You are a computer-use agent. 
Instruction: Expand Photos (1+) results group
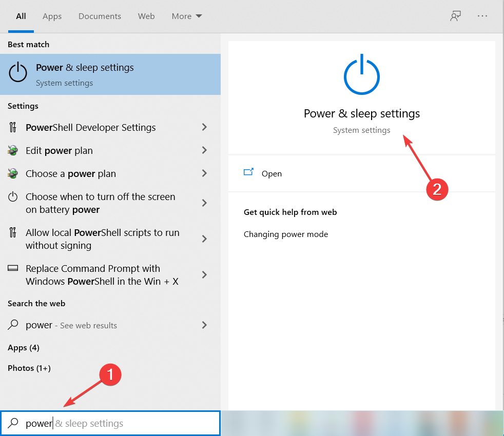[x=29, y=368]
